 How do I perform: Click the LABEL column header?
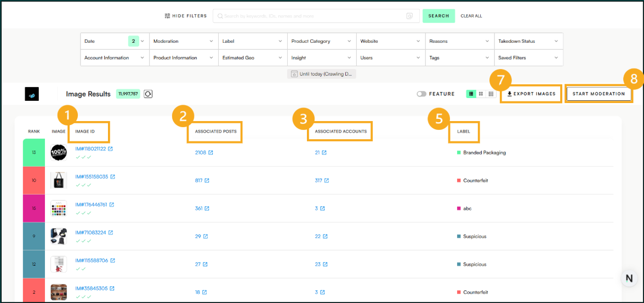pos(464,132)
